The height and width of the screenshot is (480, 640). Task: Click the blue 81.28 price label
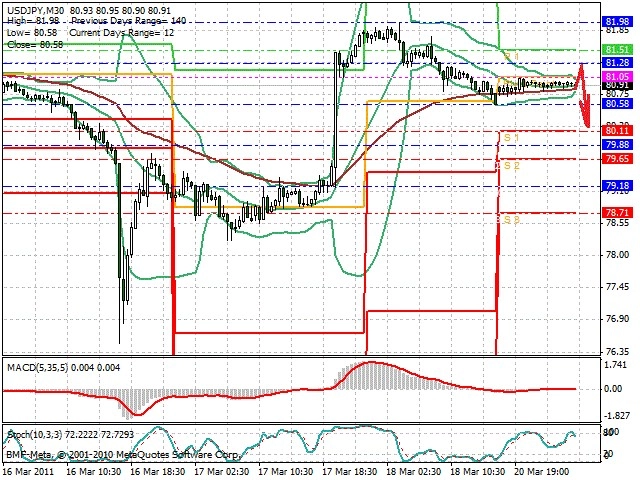point(617,62)
